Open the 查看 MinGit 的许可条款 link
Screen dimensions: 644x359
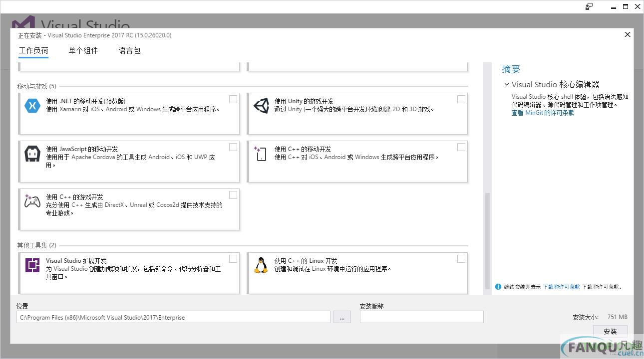[543, 113]
